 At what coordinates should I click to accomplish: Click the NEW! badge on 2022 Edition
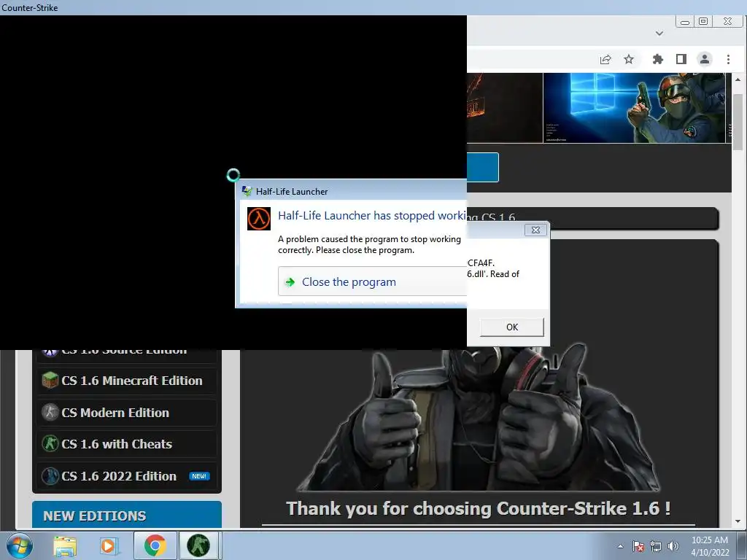click(199, 476)
